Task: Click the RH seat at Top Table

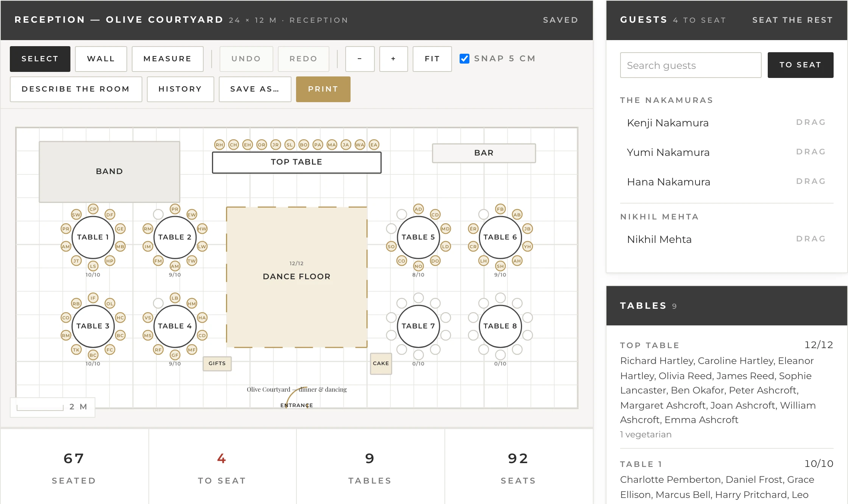Action: click(220, 145)
